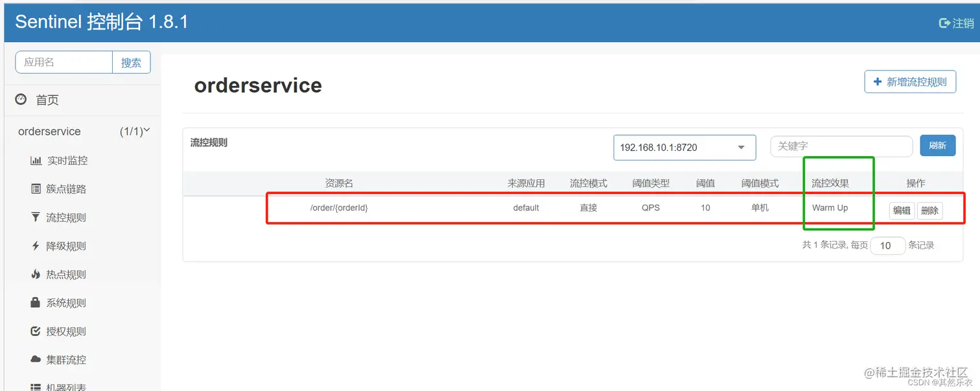Click the orderservice page heading
This screenshot has height=391, width=980.
pos(258,85)
